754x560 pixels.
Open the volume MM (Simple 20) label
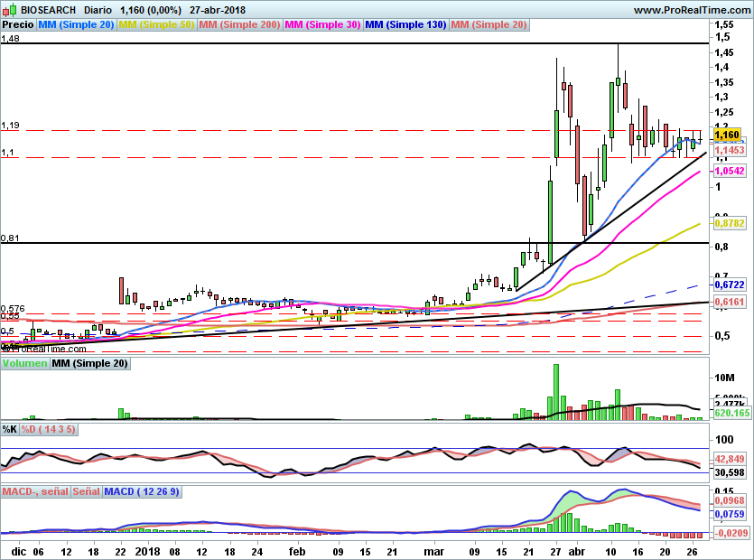(x=89, y=363)
